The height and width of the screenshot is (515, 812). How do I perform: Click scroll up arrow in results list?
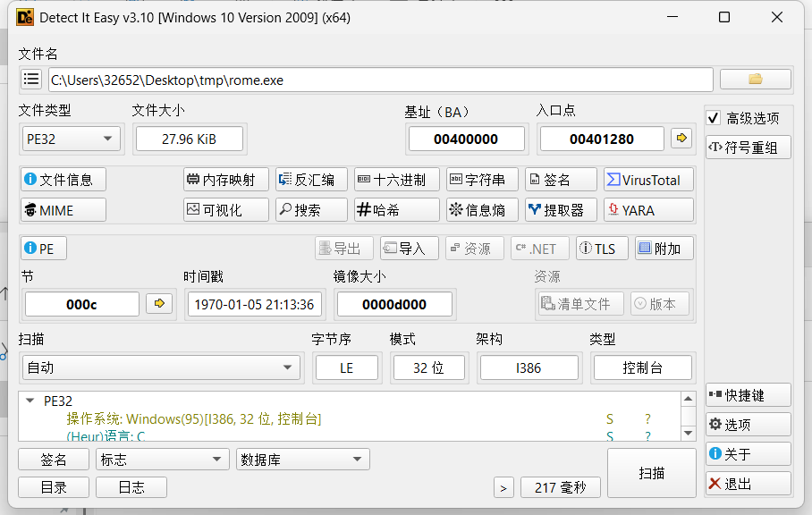pos(688,399)
